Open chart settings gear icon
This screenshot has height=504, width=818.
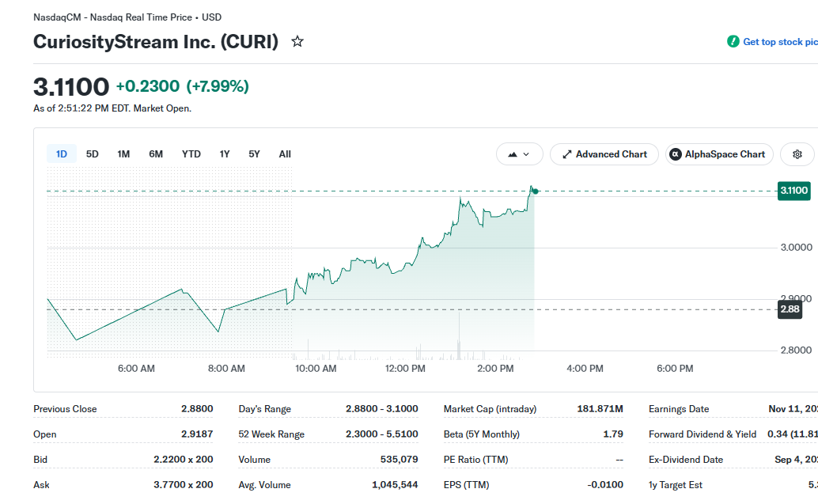[797, 154]
